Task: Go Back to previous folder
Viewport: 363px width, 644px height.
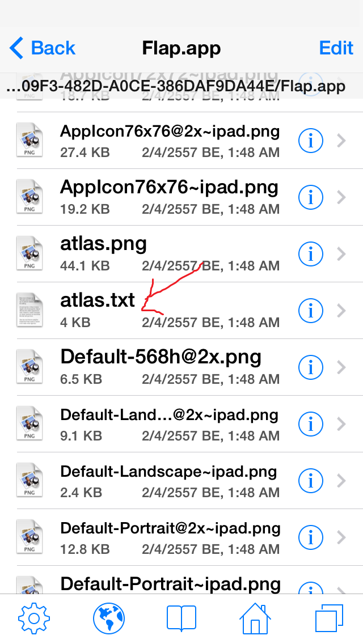Action: (x=43, y=48)
